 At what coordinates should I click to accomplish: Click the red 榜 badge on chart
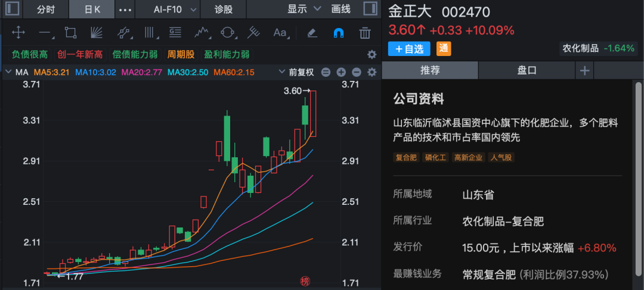pyautogui.click(x=305, y=281)
